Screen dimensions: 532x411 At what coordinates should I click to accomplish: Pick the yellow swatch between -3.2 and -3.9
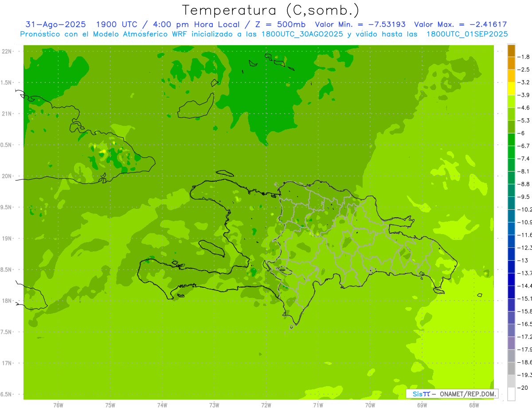coord(511,89)
